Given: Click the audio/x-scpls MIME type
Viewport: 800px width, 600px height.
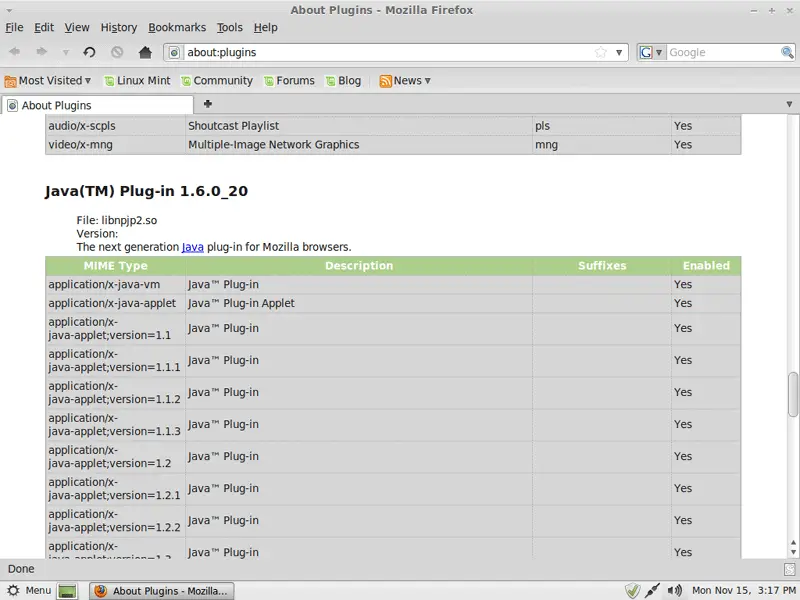Looking at the screenshot, I should pyautogui.click(x=82, y=126).
